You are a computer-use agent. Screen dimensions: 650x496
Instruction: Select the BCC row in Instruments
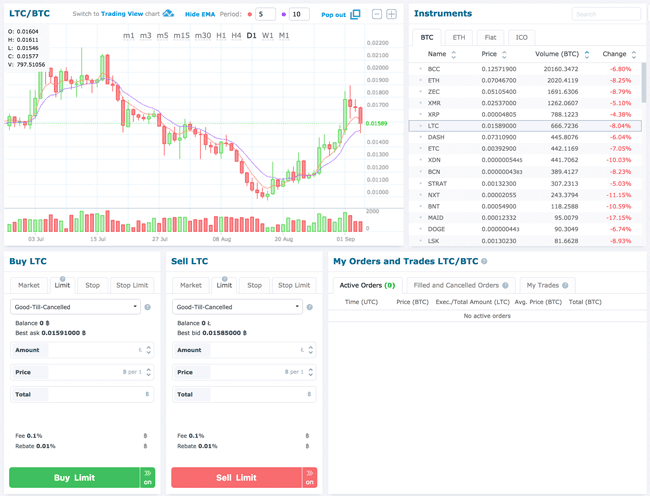click(x=525, y=69)
